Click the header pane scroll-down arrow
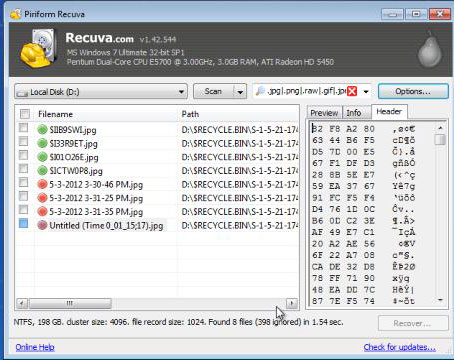Image resolution: width=454 pixels, height=360 pixels. (x=440, y=300)
